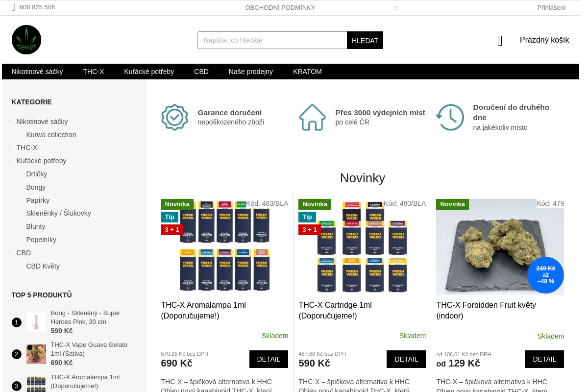Image resolution: width=588 pixels, height=392 pixels.
Task: Open Forbidden Fruit květy product photo
Action: coord(500,247)
